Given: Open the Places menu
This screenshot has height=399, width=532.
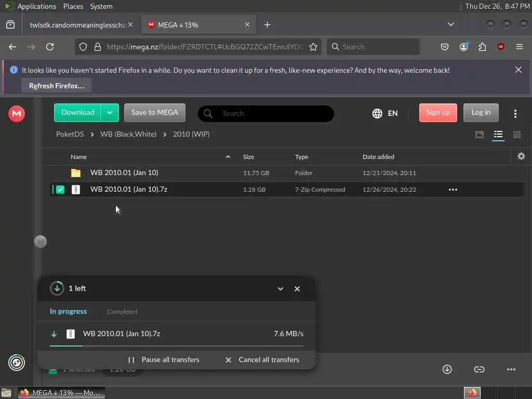Looking at the screenshot, I should coord(73,6).
